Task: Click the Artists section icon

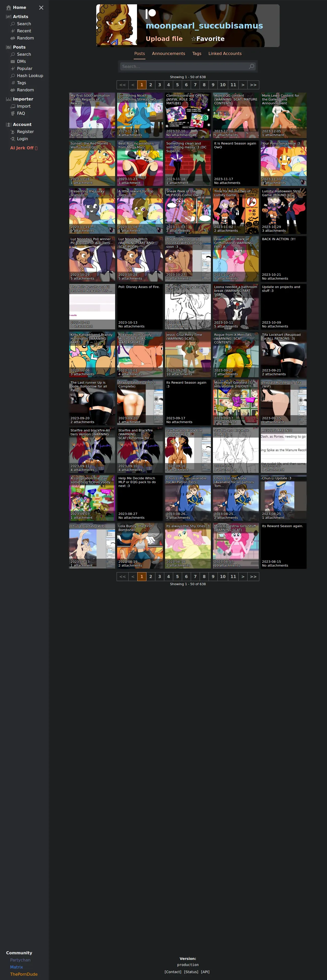Action: coord(9,17)
